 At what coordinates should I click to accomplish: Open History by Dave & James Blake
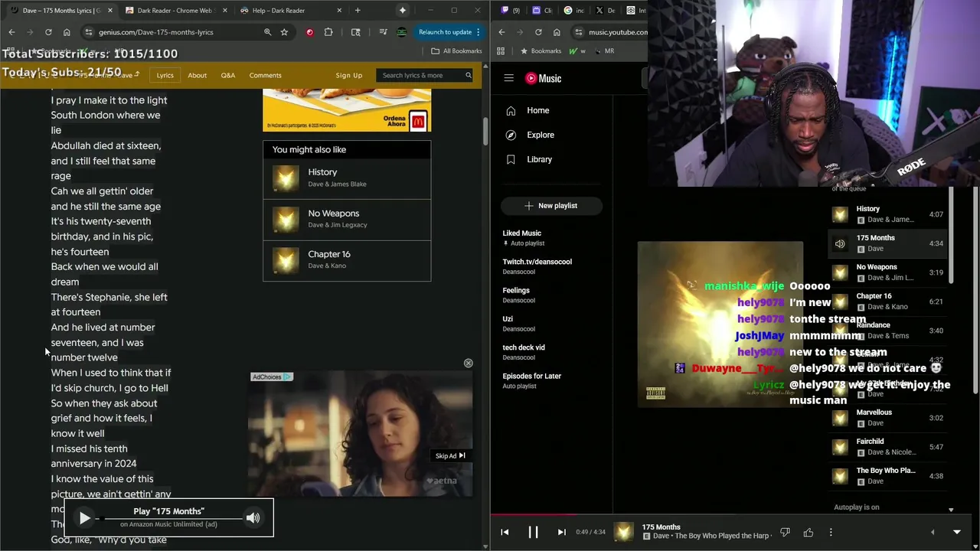(x=347, y=178)
